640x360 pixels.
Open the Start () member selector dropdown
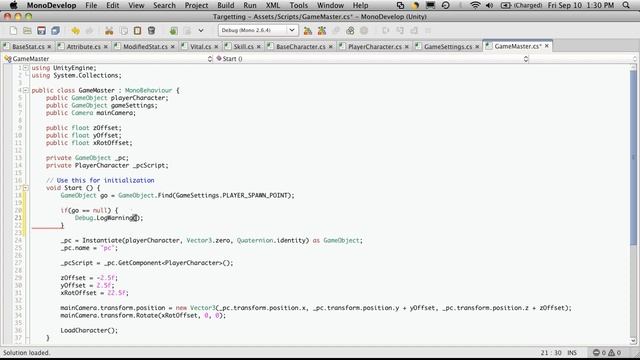coord(372,59)
